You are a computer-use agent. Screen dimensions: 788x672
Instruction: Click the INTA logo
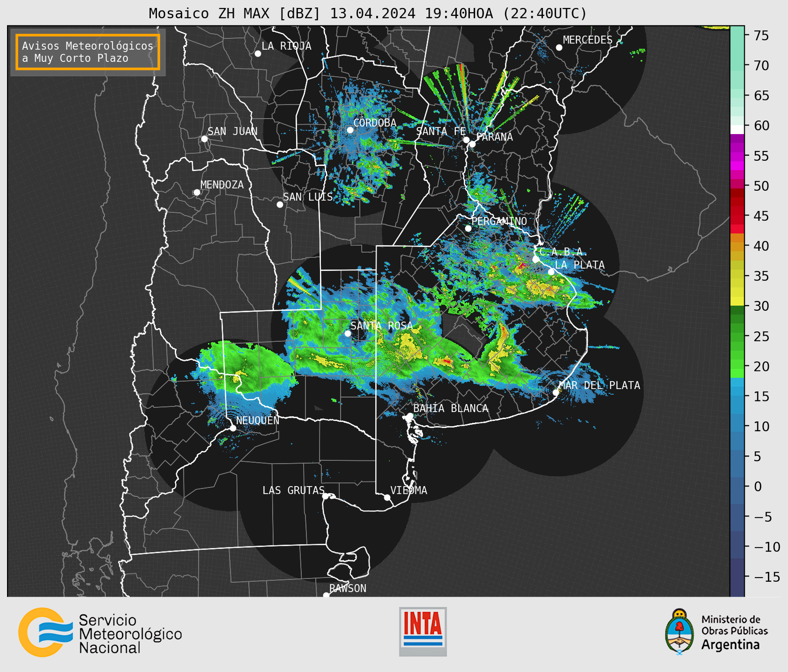[x=423, y=631]
